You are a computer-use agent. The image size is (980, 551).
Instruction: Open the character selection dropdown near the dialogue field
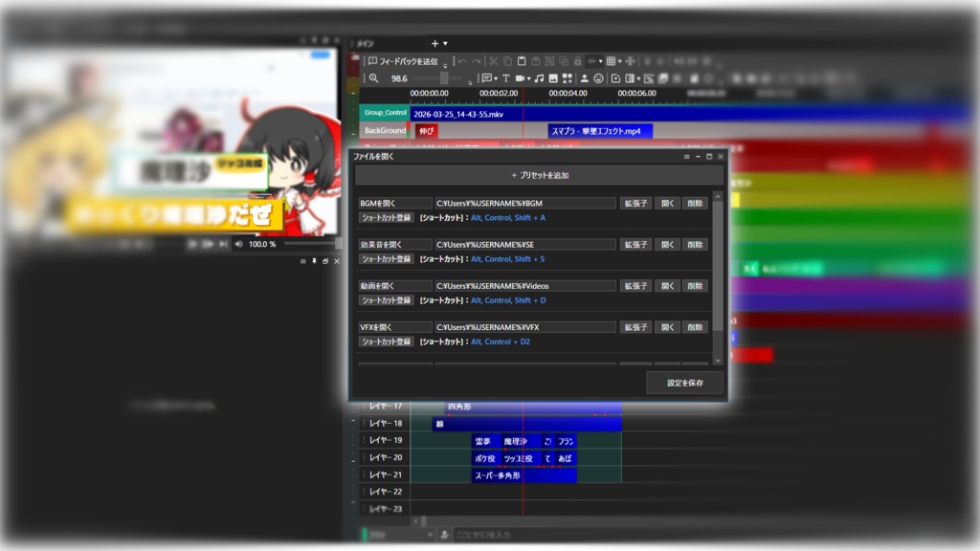pyautogui.click(x=429, y=532)
